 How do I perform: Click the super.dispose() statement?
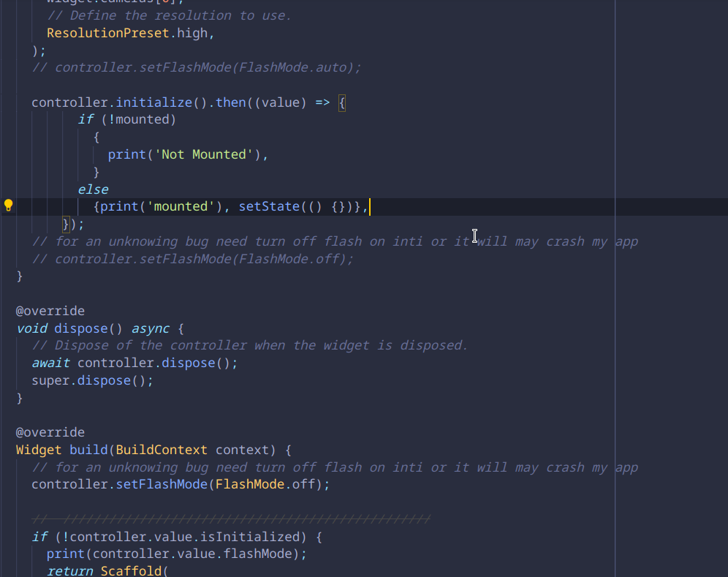[x=91, y=380]
